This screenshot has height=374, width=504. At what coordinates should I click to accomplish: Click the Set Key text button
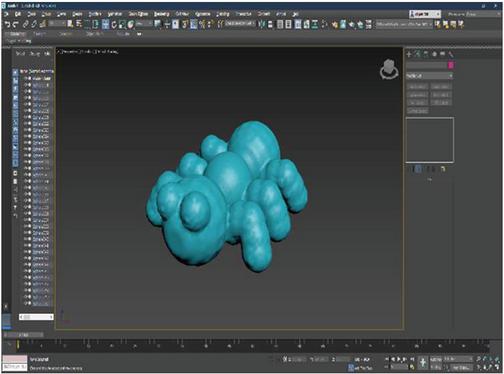point(436,367)
